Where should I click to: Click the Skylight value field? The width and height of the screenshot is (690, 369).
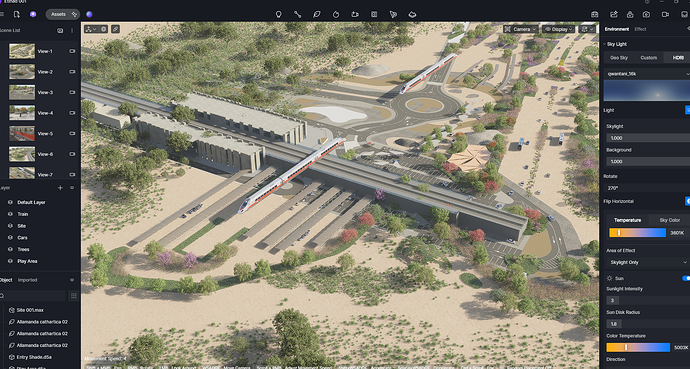pos(648,138)
